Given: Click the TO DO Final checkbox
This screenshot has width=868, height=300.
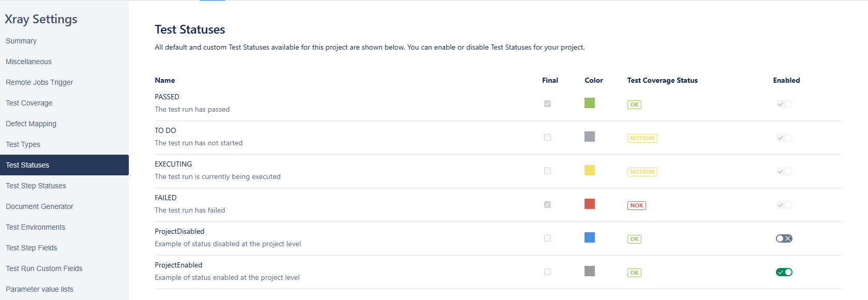Looking at the screenshot, I should [547, 138].
